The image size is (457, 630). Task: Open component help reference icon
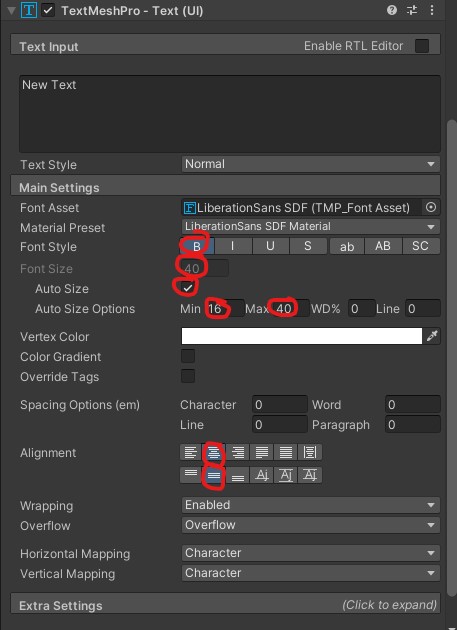[x=392, y=10]
